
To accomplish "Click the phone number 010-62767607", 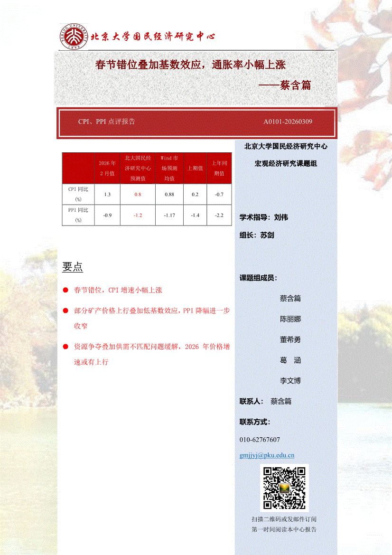I will point(260,440).
